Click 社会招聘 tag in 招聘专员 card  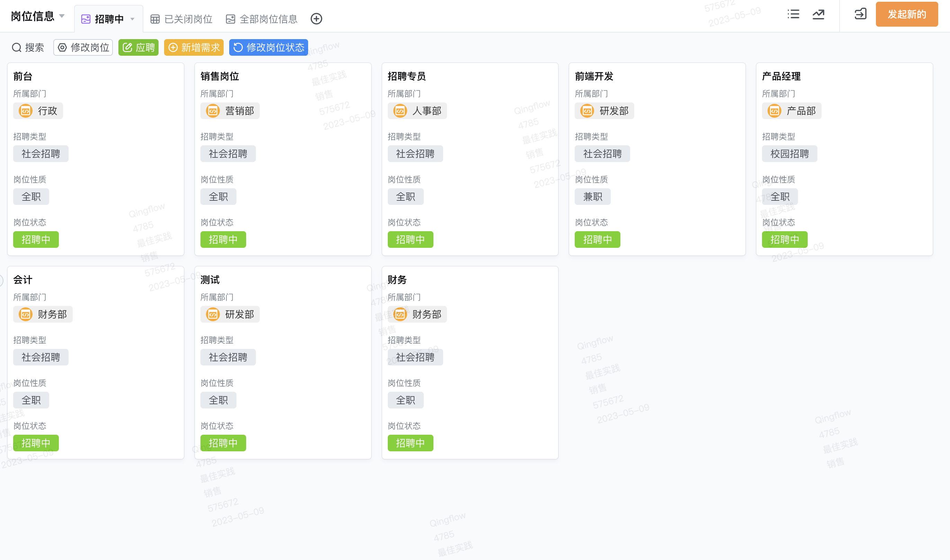click(415, 154)
